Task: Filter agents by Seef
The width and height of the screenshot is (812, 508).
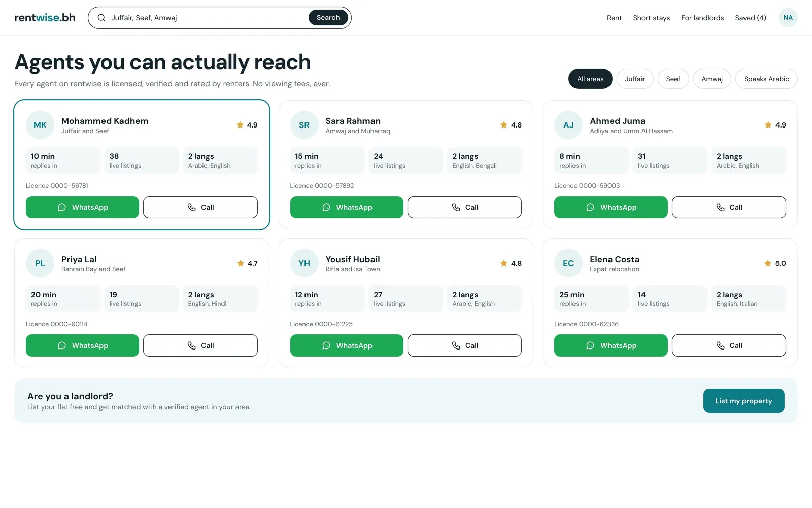Action: 673,79
